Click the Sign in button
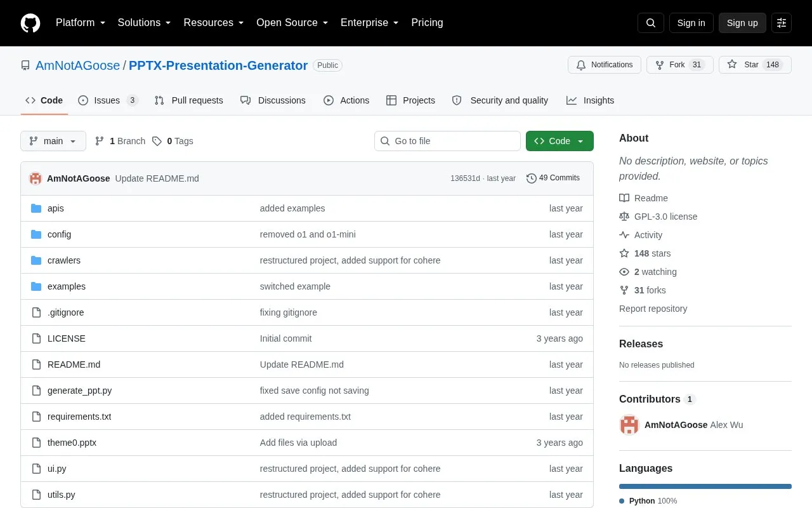The width and height of the screenshot is (812, 508). point(691,23)
